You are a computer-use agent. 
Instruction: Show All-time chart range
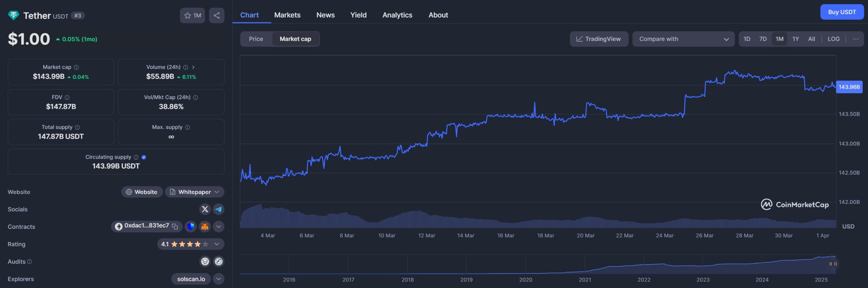click(x=811, y=39)
